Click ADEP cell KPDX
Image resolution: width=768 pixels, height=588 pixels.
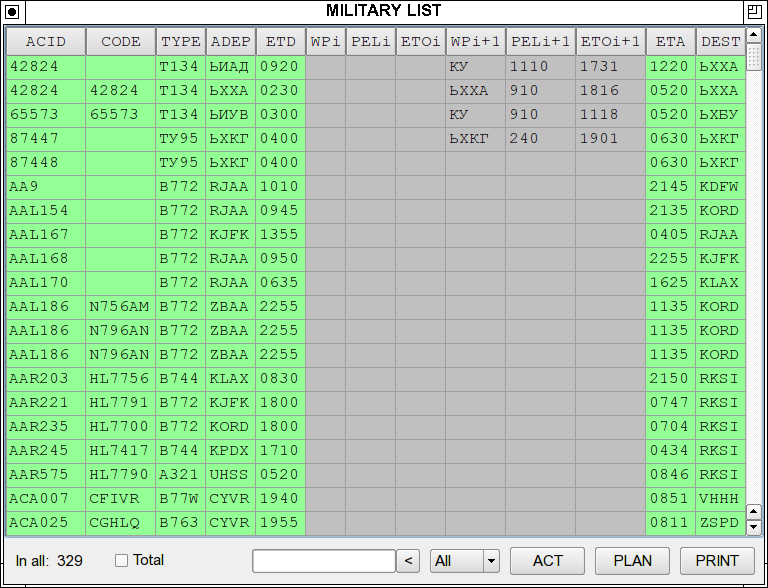tap(231, 451)
